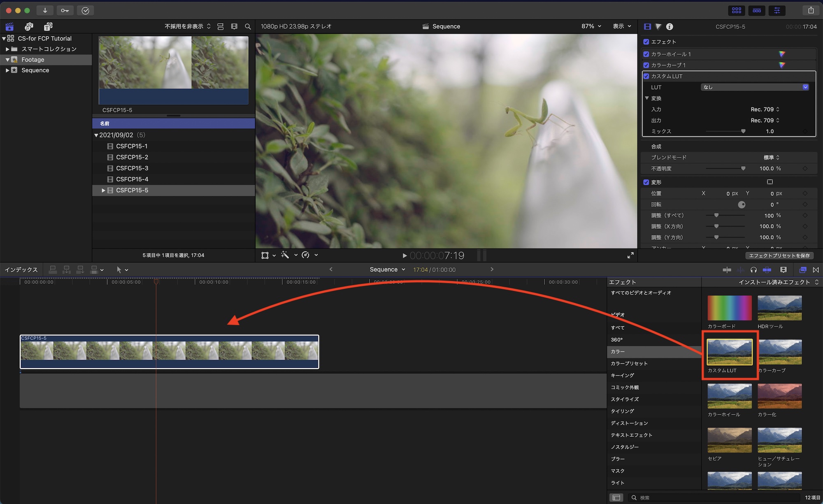Click the import media arrow icon

tap(45, 10)
